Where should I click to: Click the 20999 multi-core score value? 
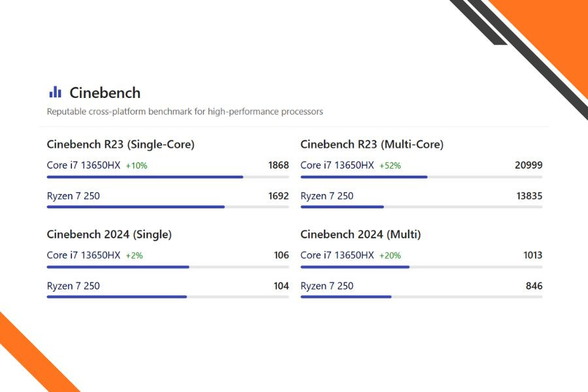pyautogui.click(x=529, y=165)
